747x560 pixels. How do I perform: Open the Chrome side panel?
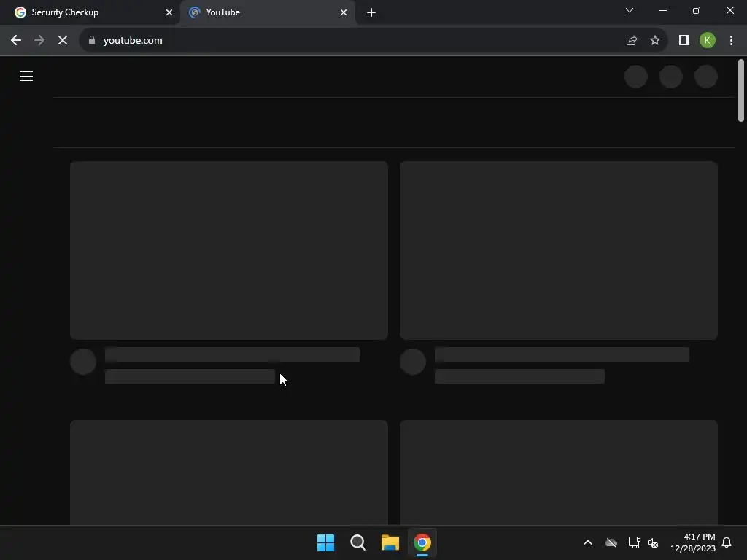point(684,41)
